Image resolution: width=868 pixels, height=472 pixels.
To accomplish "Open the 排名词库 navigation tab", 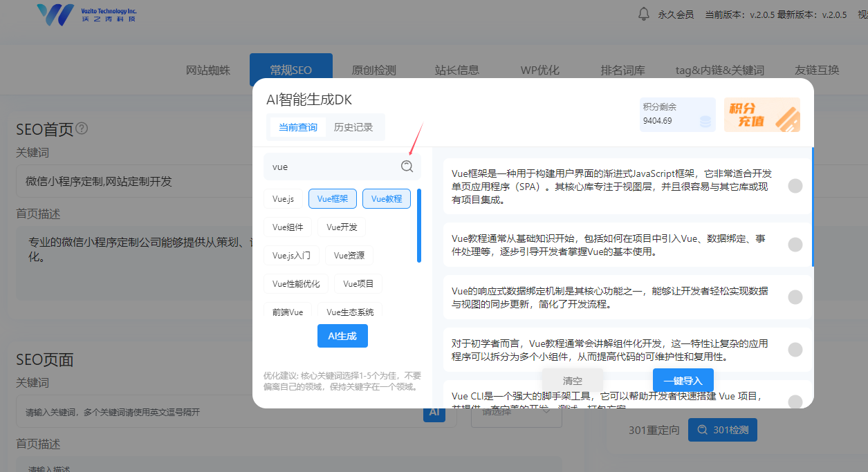I will [x=623, y=70].
